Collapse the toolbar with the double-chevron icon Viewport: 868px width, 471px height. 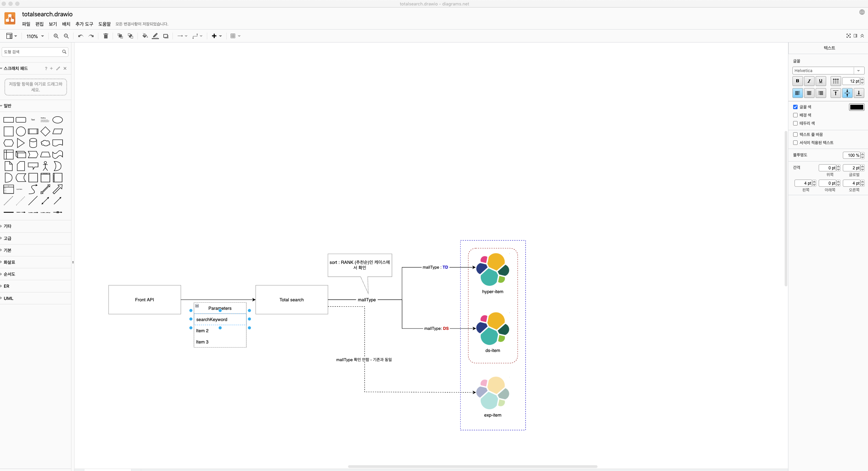click(x=862, y=36)
